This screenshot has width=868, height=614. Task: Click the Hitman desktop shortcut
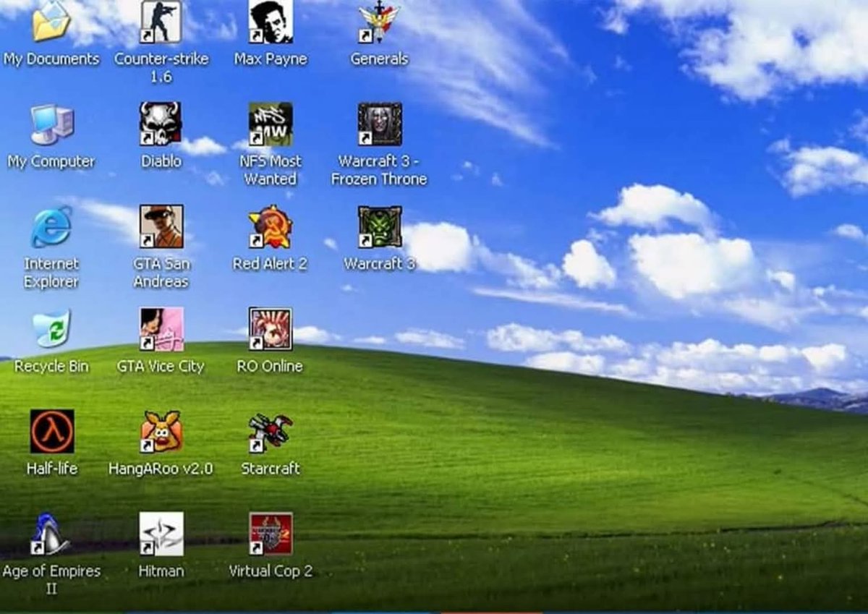[x=161, y=534]
